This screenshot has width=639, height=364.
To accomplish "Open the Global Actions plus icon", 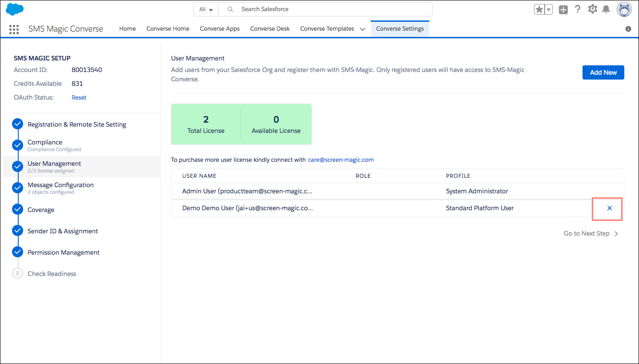I will [563, 9].
